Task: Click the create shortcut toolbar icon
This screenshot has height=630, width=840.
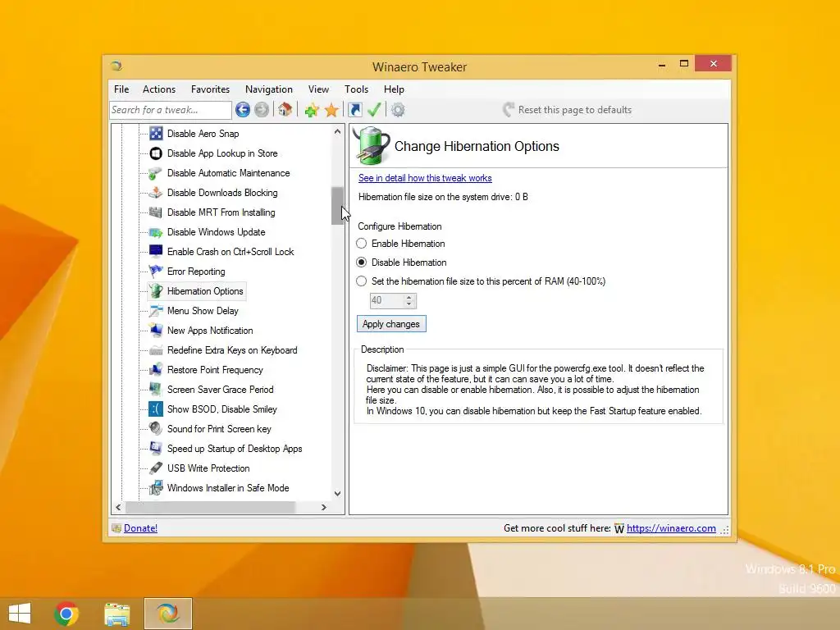Action: pyautogui.click(x=354, y=110)
